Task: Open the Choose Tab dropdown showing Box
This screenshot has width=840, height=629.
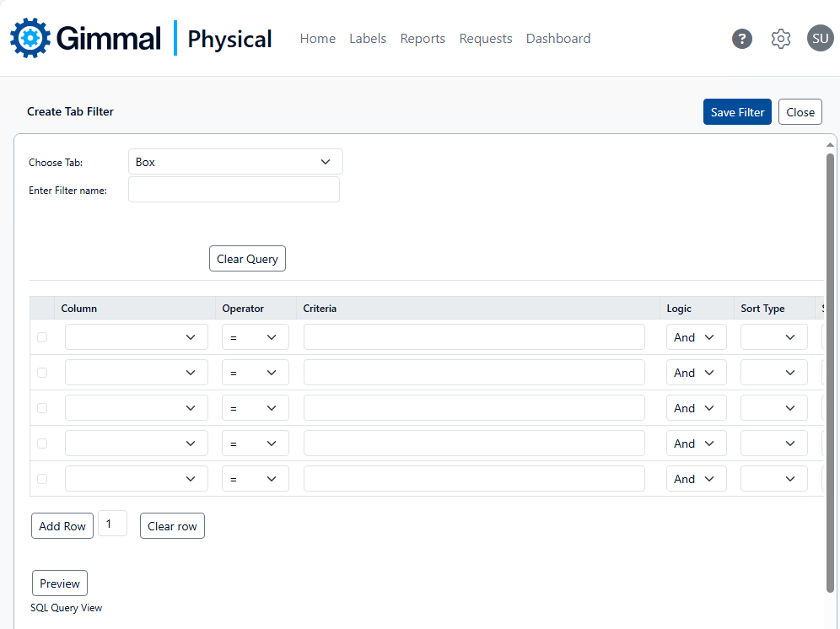Action: 235,162
